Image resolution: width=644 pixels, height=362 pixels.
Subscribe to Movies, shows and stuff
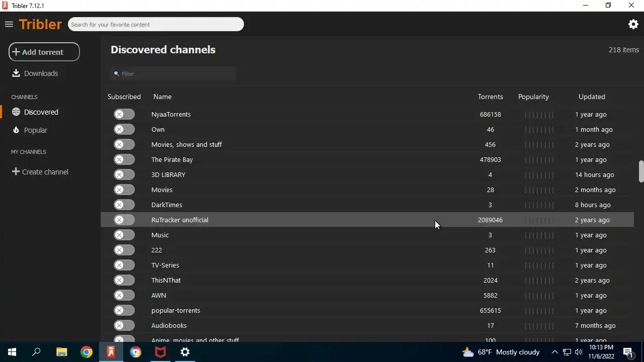point(124,144)
